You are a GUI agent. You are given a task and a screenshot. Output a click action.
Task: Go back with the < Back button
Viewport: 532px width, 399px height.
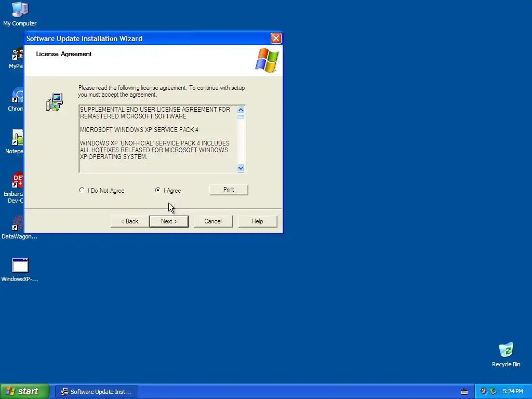(130, 221)
